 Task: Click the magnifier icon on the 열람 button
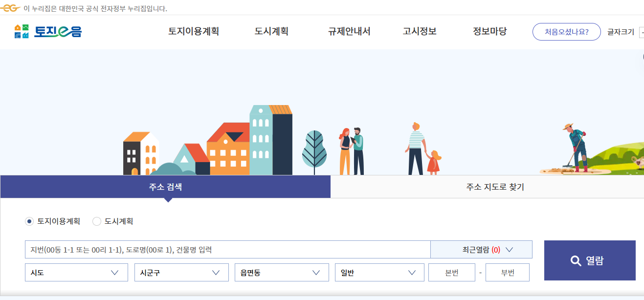pyautogui.click(x=575, y=260)
